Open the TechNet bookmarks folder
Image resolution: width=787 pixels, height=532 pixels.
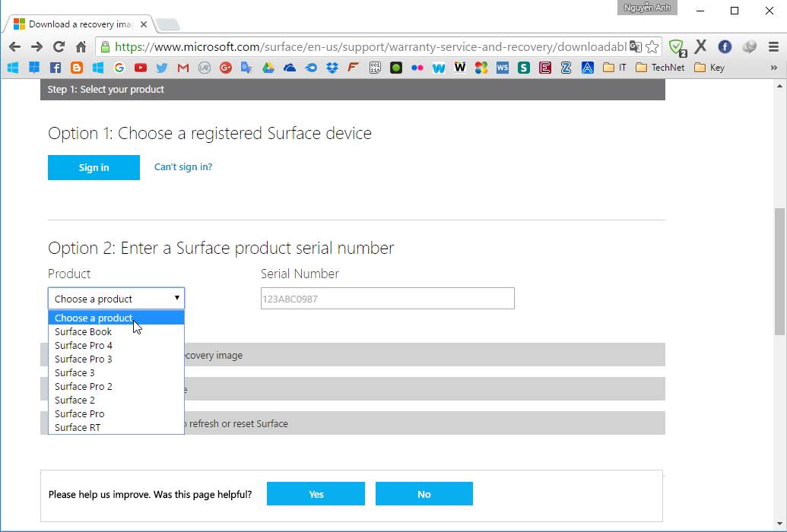[660, 68]
